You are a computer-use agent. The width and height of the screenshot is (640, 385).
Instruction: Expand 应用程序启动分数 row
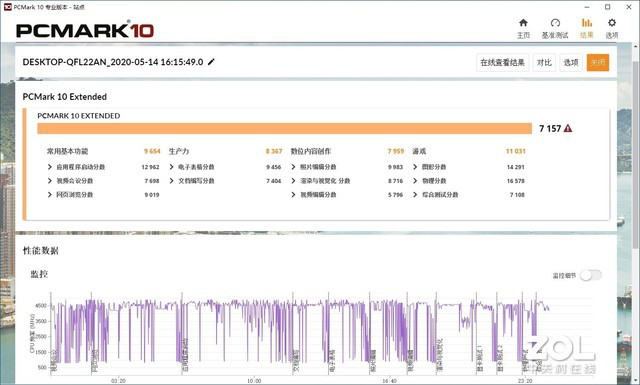click(x=49, y=167)
